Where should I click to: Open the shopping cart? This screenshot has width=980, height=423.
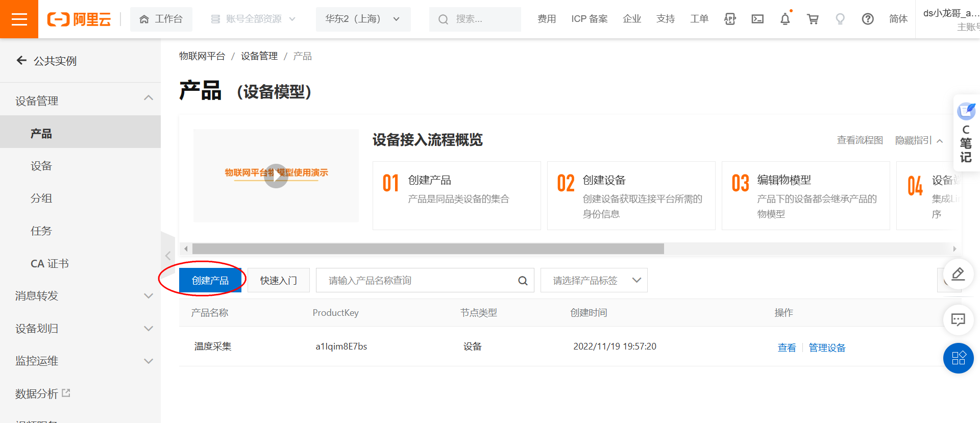tap(813, 19)
